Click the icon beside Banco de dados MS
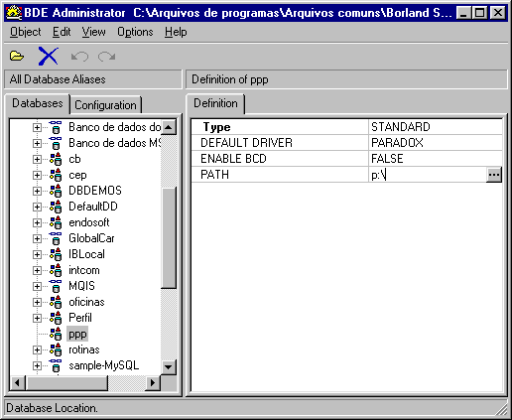 coord(56,143)
